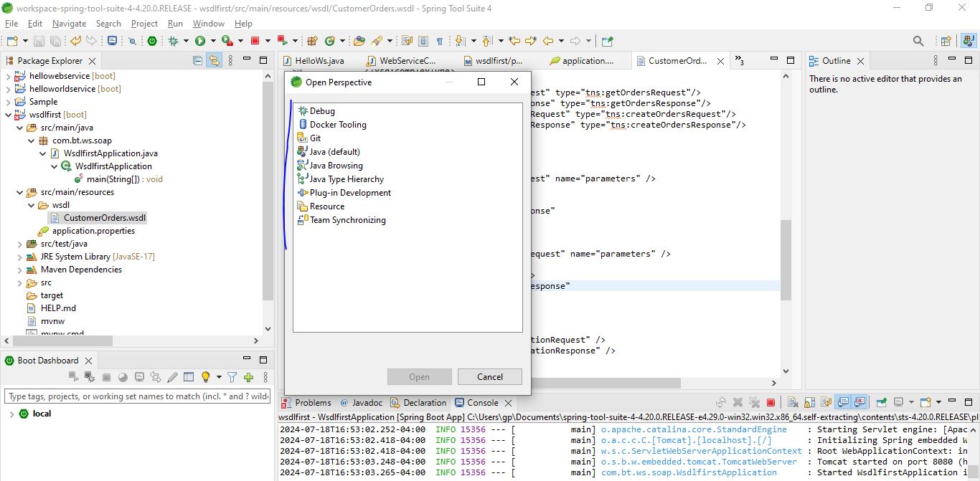The width and height of the screenshot is (980, 481).
Task: Click the Skip All Breakpoints icon
Action: 132,42
